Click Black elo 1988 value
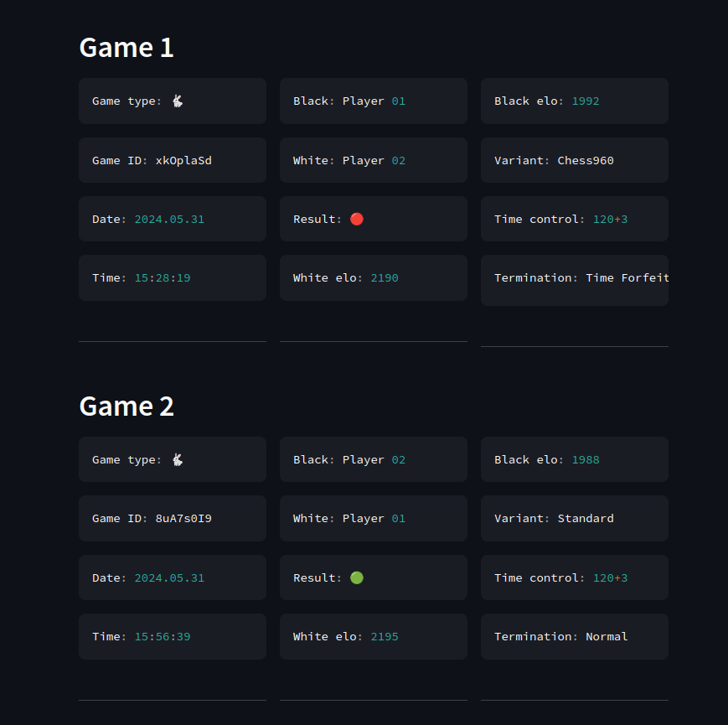 pos(586,459)
